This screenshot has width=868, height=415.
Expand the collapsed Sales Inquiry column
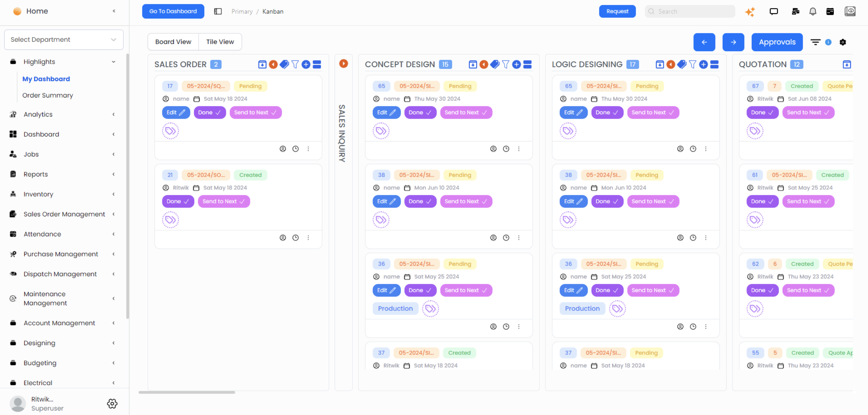click(343, 64)
